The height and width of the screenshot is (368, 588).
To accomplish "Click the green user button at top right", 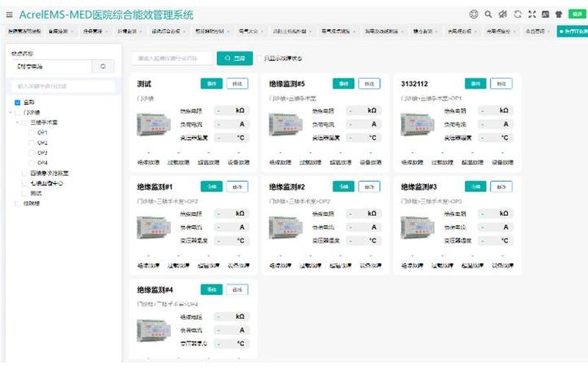I will coord(577,14).
